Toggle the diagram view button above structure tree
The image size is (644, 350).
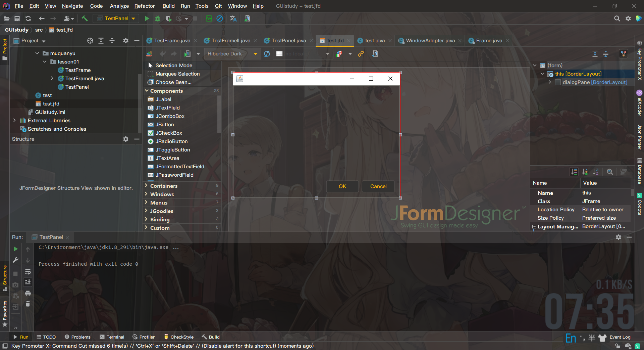tap(624, 54)
